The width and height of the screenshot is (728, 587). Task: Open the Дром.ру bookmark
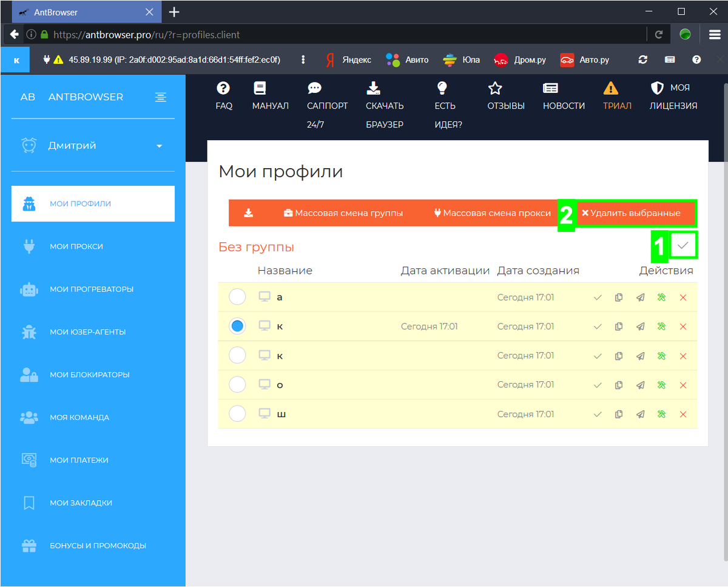click(520, 59)
